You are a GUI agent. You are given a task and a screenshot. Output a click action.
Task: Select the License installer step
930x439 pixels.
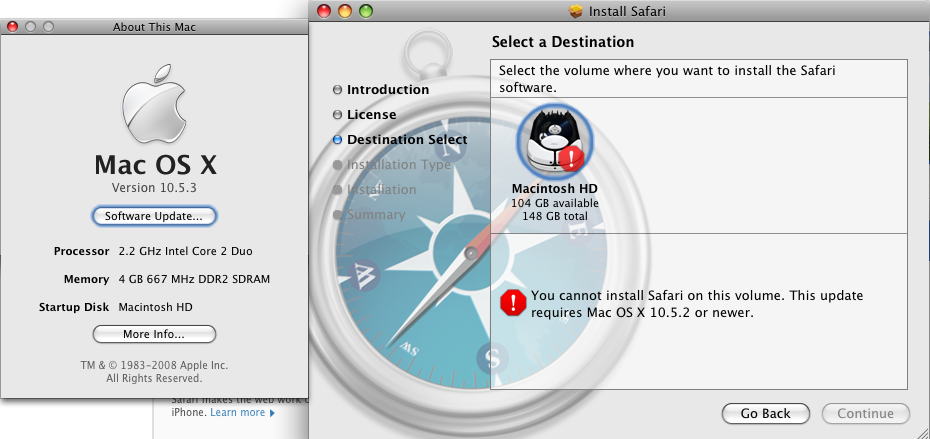click(371, 114)
